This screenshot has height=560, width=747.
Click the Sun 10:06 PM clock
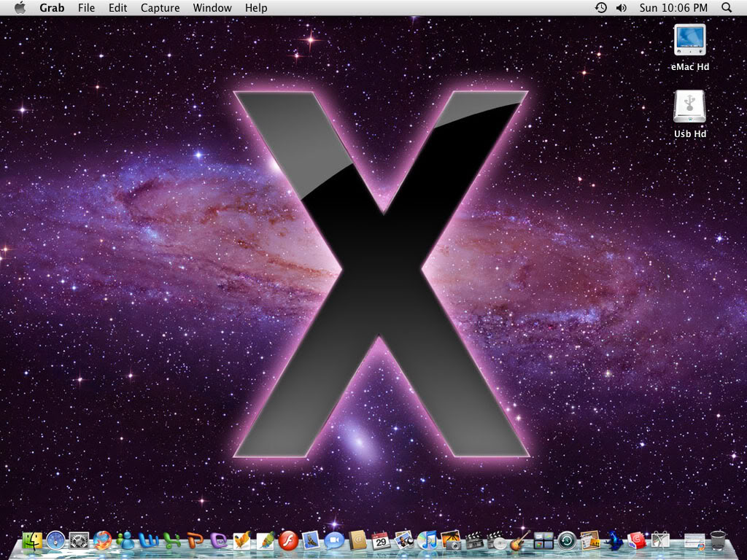(x=673, y=8)
